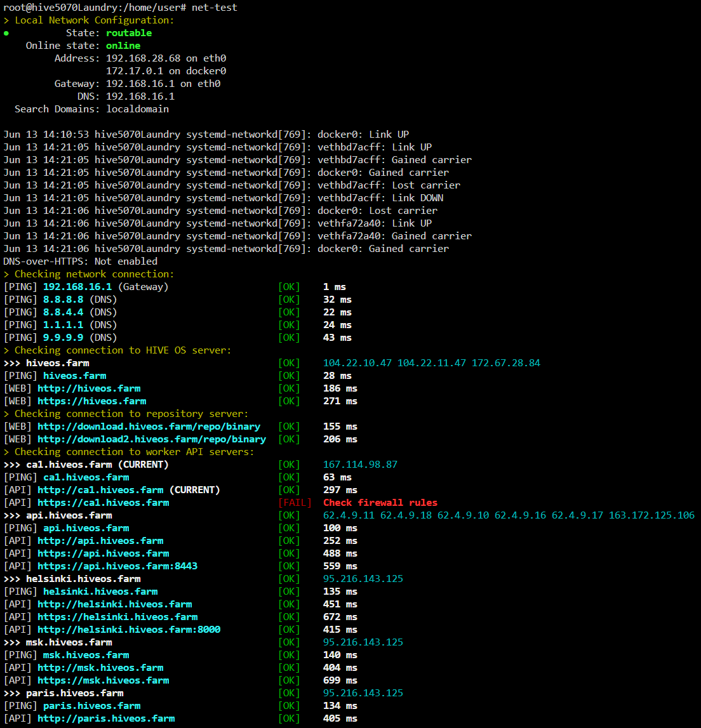
Task: Click the '32 ms' result for 8.8.8.8
Action: tap(337, 300)
